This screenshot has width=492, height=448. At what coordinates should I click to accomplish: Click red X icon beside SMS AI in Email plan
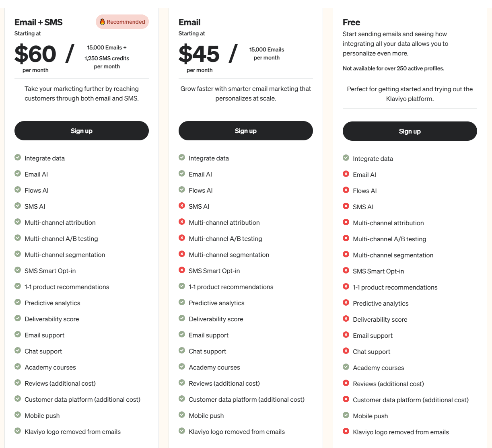tap(182, 206)
